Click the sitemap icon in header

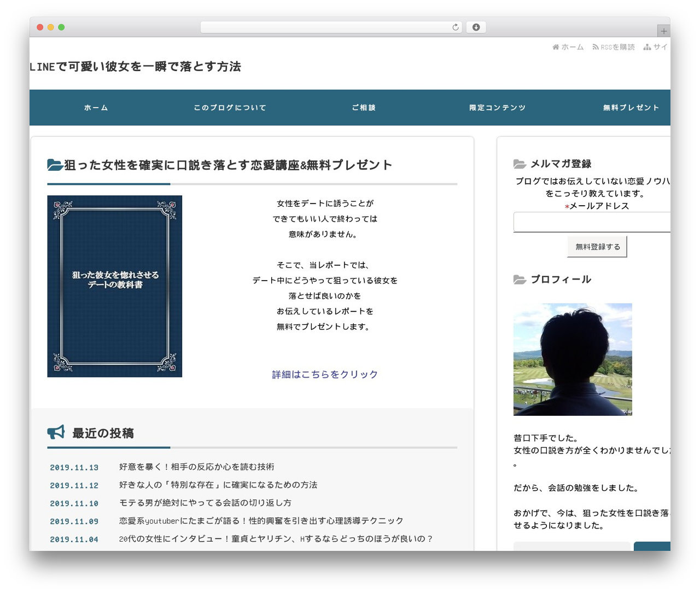[x=647, y=47]
